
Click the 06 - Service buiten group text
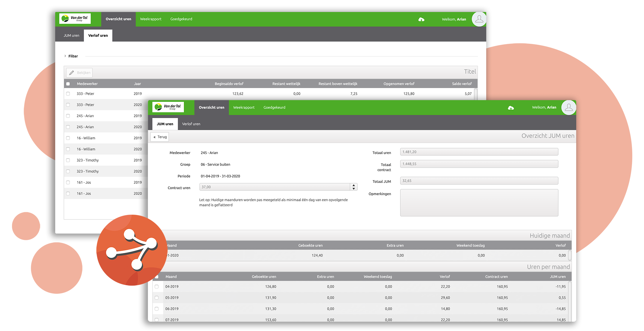point(215,165)
